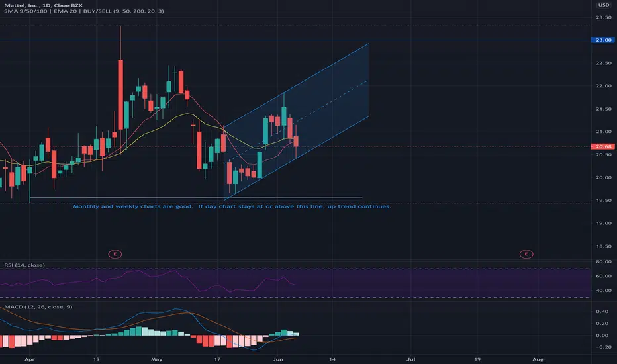
Task: Click the tall red candle with the highest wick
Action: point(120,95)
